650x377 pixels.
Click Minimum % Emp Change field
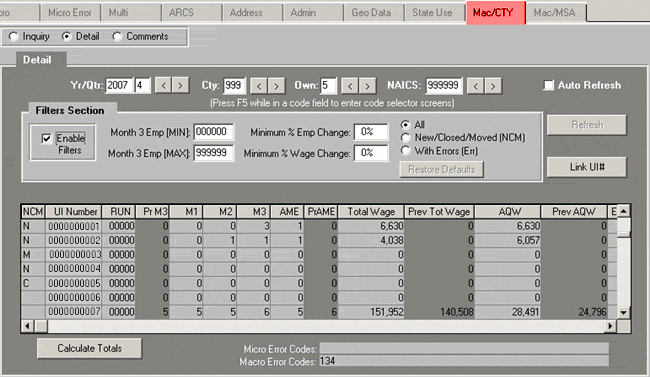(371, 132)
